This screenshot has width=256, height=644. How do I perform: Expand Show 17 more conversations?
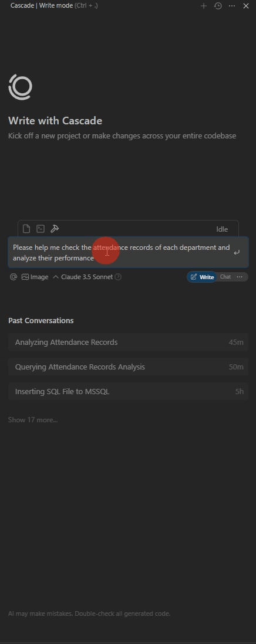(x=33, y=420)
